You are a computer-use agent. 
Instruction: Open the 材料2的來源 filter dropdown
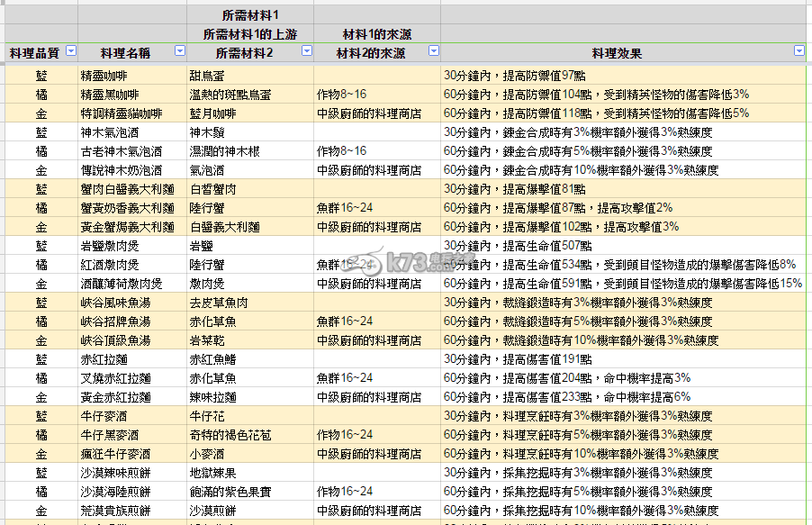(x=432, y=52)
